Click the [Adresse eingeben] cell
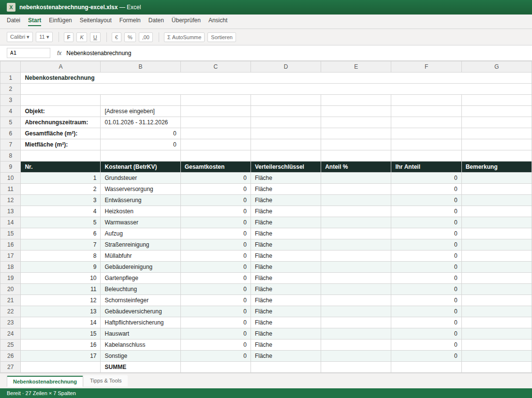Image resolution: width=532 pixels, height=398 pixels. point(140,111)
